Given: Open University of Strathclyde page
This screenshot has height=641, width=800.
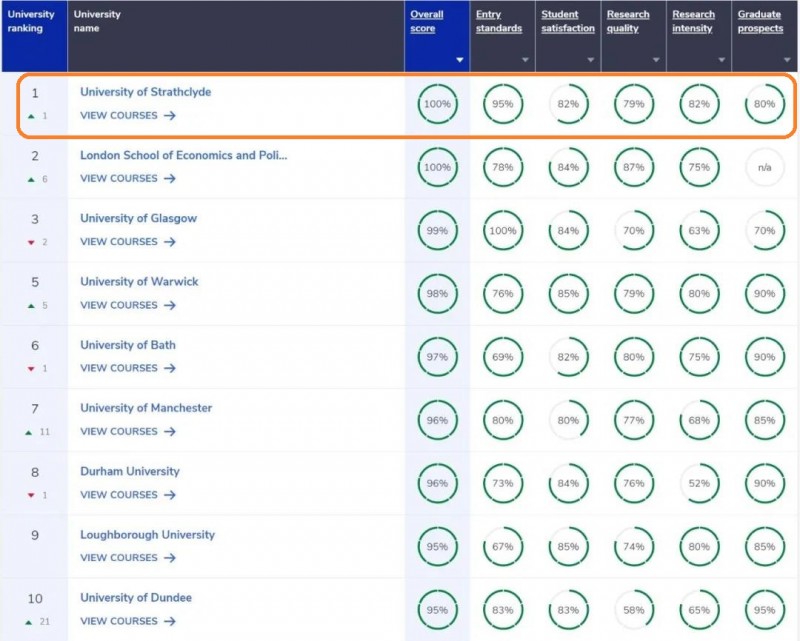Looking at the screenshot, I should pyautogui.click(x=145, y=92).
